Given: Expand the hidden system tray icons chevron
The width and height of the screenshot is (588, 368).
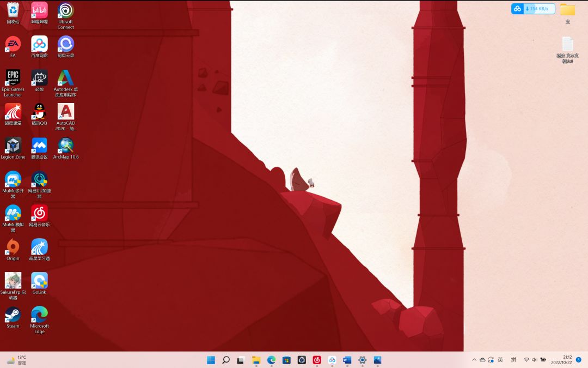Looking at the screenshot, I should tap(474, 360).
